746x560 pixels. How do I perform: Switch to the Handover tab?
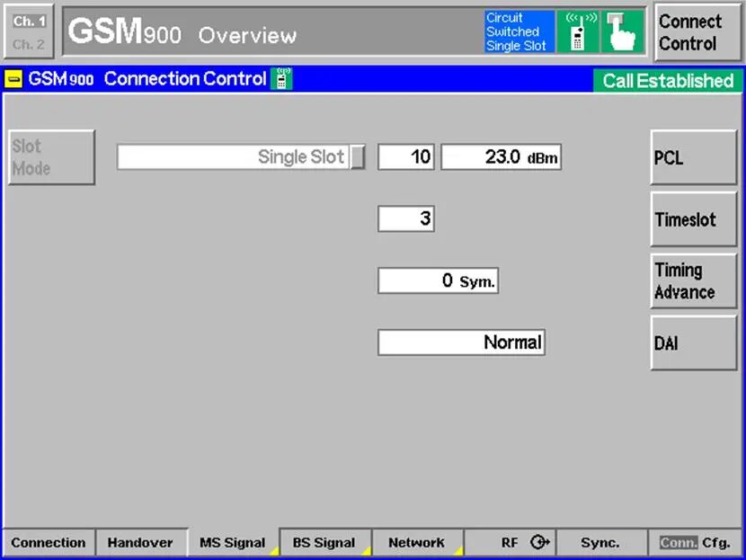[x=140, y=542]
